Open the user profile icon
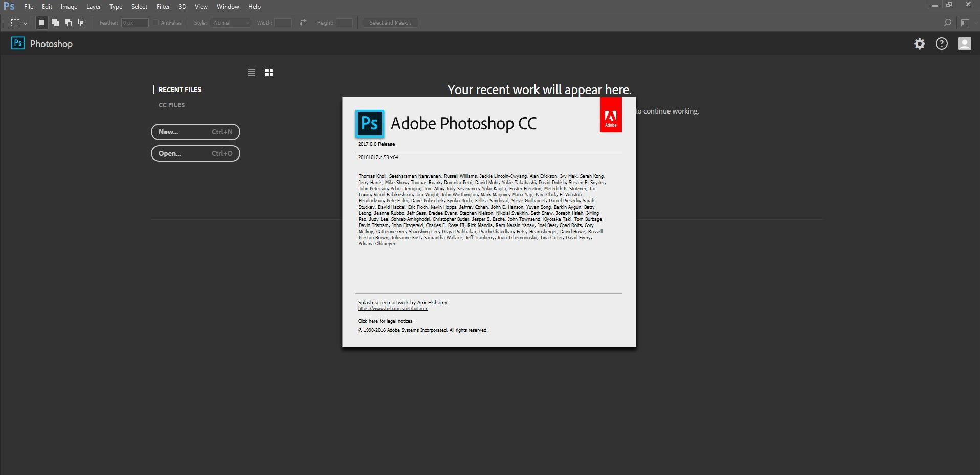Screen dimensions: 980x475 pyautogui.click(x=965, y=43)
